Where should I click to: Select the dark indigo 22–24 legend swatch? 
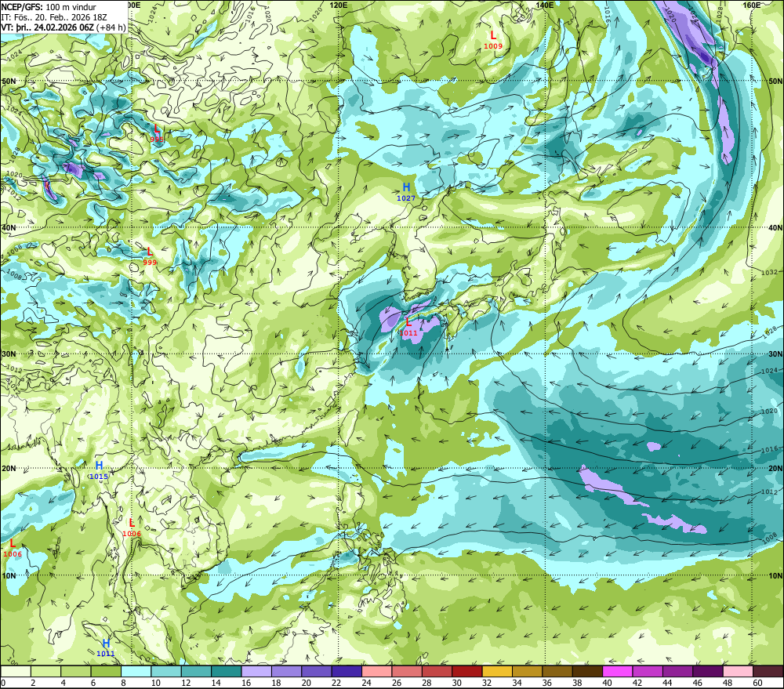point(347,672)
